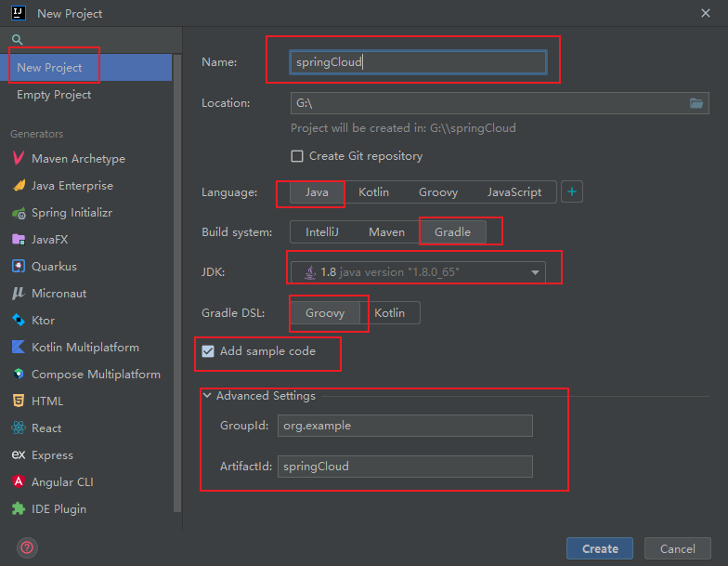The height and width of the screenshot is (566, 728).
Task: Click the Java Enterprise icon
Action: [19, 186]
